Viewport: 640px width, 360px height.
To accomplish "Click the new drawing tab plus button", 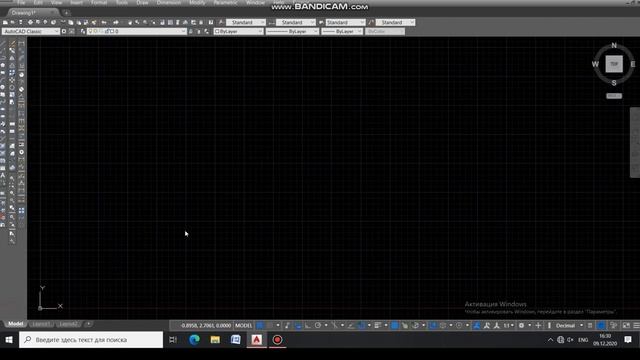I will tap(67, 13).
